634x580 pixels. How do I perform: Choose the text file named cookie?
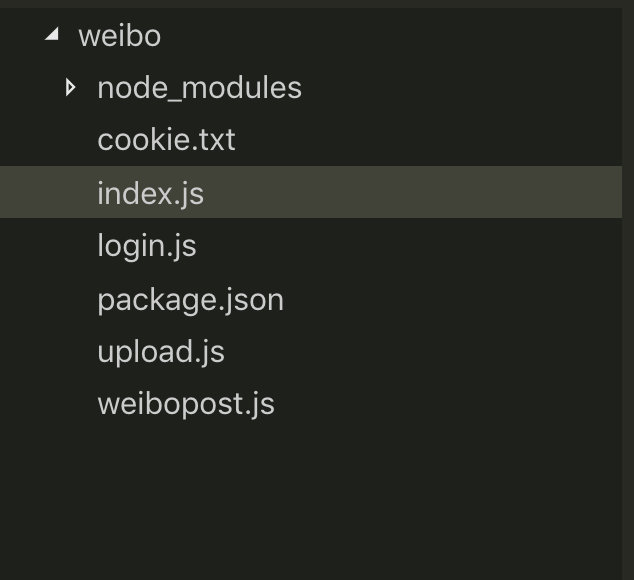pyautogui.click(x=166, y=140)
